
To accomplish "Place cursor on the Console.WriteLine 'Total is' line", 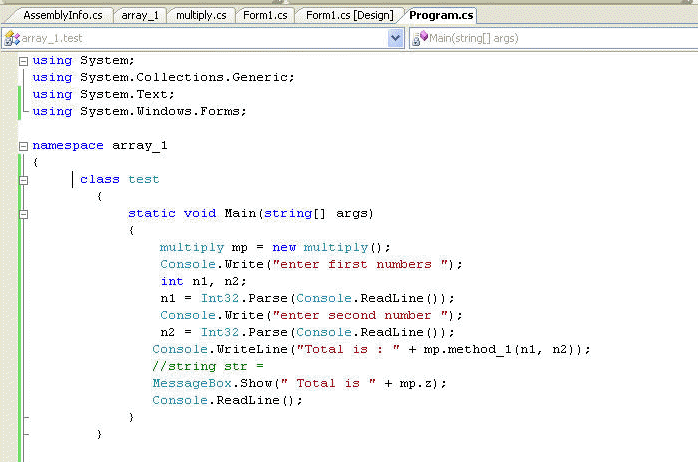I will coord(371,349).
